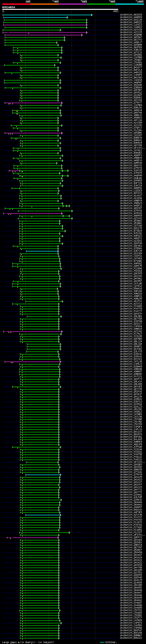Open hit UniRef100_A2YZJ1
The width and height of the screenshot is (146, 644).
pos(131,52)
